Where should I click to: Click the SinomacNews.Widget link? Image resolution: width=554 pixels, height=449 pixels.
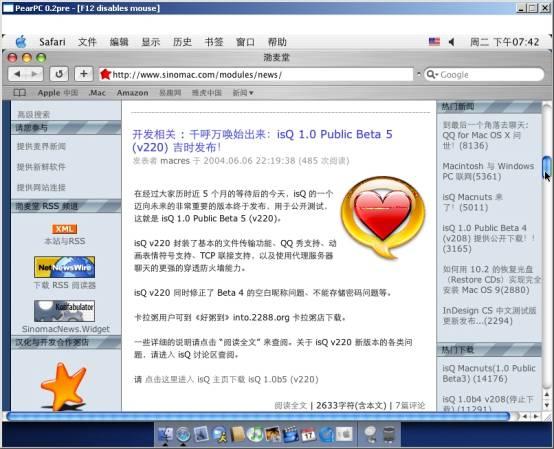coord(66,329)
